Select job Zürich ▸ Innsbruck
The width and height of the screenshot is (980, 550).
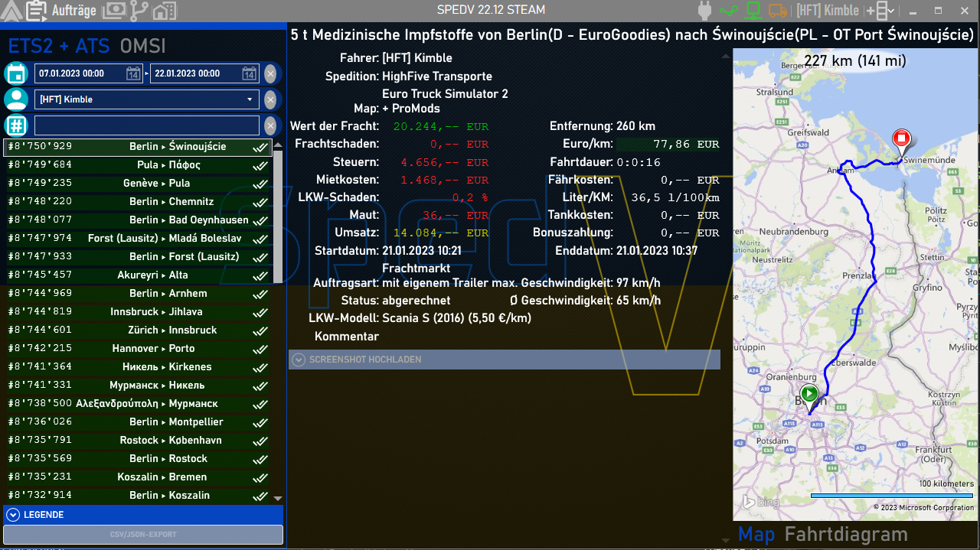138,330
